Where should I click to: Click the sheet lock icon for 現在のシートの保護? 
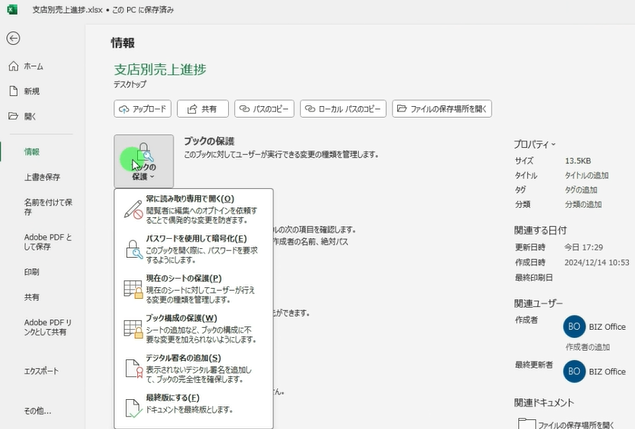click(x=133, y=289)
